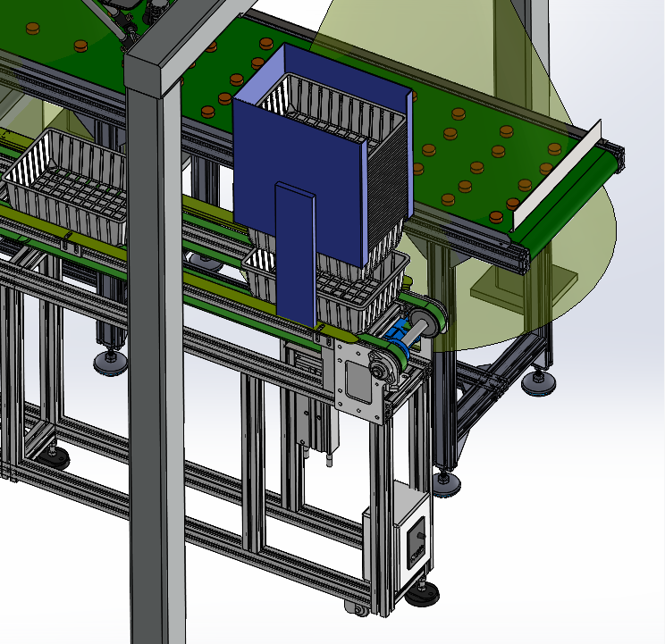This screenshot has width=665, height=644.
Task: Click the bearing block at the conveyor end
Action: [x=381, y=368]
